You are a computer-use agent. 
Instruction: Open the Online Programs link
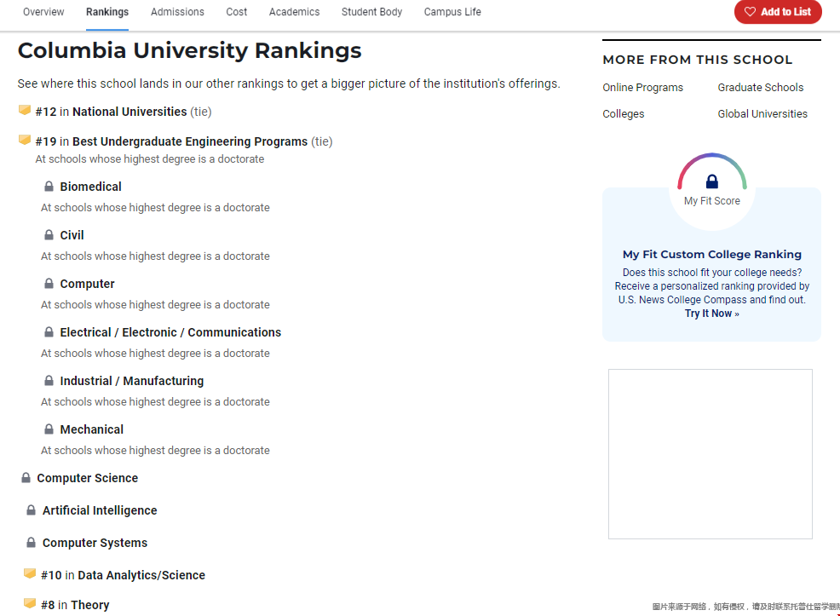(x=643, y=87)
